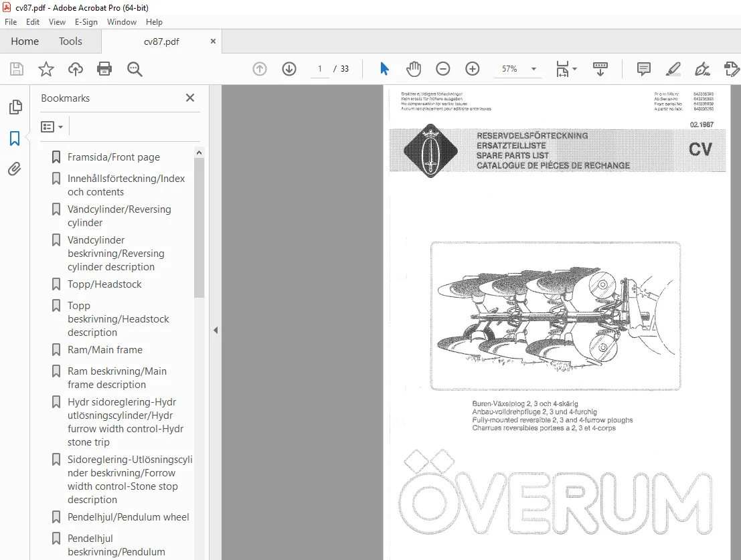Open the Vändcylinder/Reversing cylinder bookmark
This screenshot has height=560, width=741.
coord(119,216)
